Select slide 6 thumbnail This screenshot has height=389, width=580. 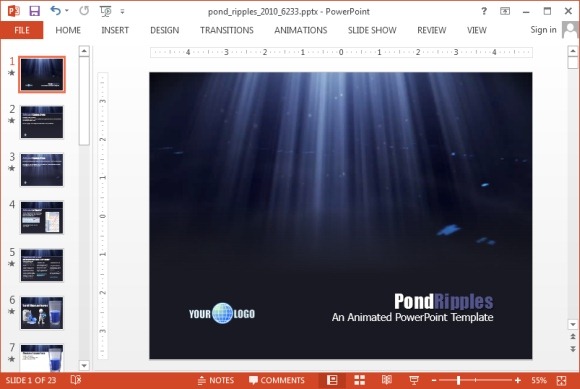click(42, 313)
